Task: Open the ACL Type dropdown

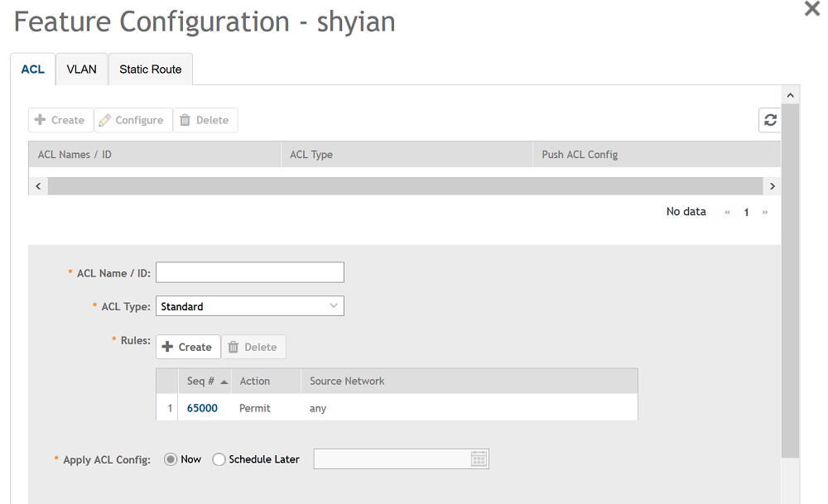Action: click(249, 306)
